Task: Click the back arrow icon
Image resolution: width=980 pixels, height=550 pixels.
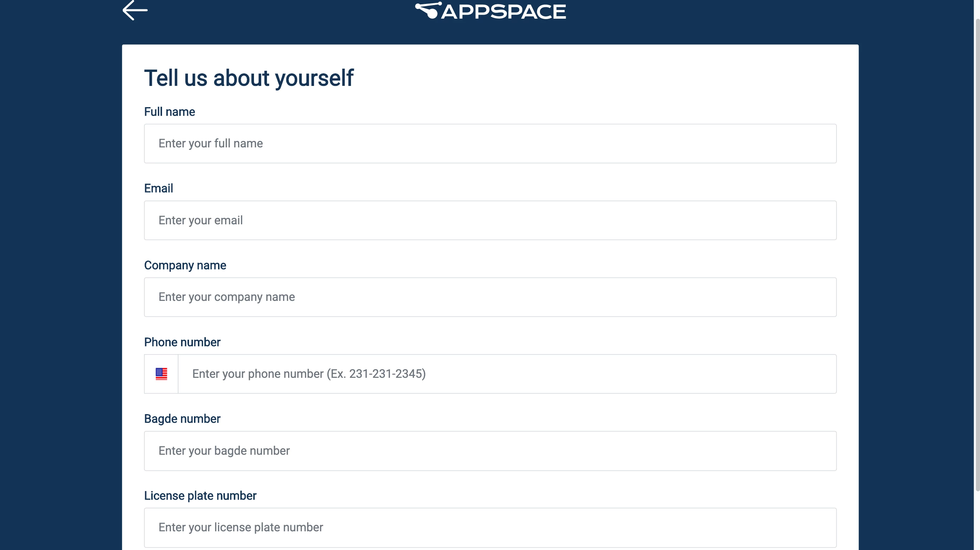Action: click(135, 10)
